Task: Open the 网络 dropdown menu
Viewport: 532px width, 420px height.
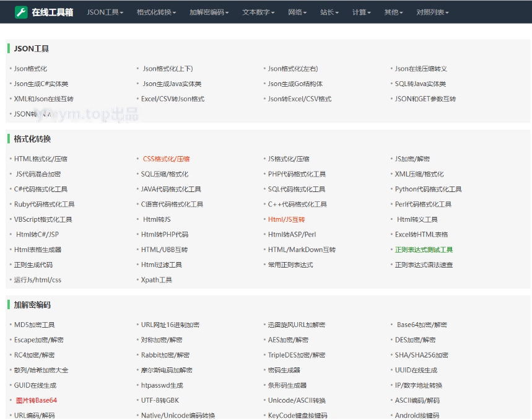Action: coord(297,12)
